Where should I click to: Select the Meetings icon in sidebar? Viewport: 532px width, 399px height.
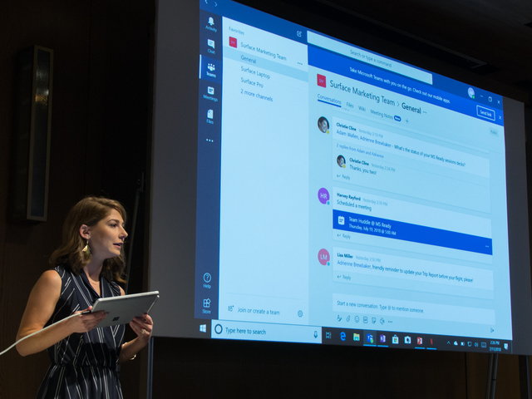click(210, 92)
